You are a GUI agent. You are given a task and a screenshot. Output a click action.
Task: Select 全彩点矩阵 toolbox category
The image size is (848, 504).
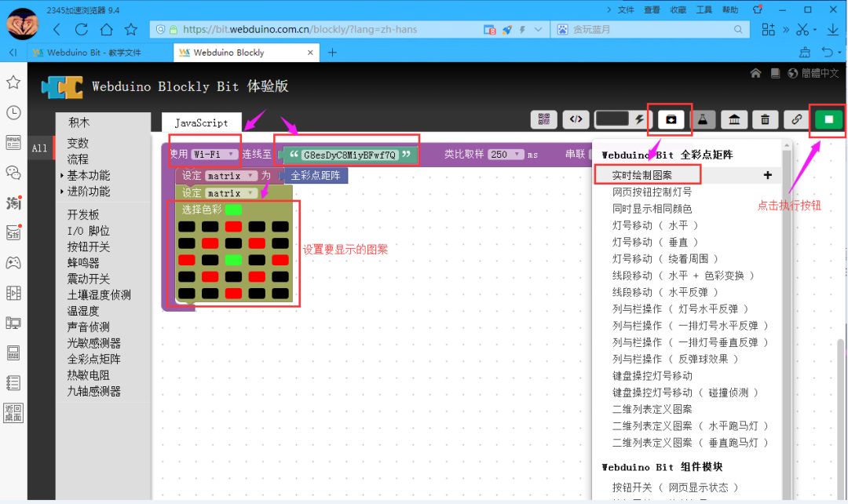94,359
